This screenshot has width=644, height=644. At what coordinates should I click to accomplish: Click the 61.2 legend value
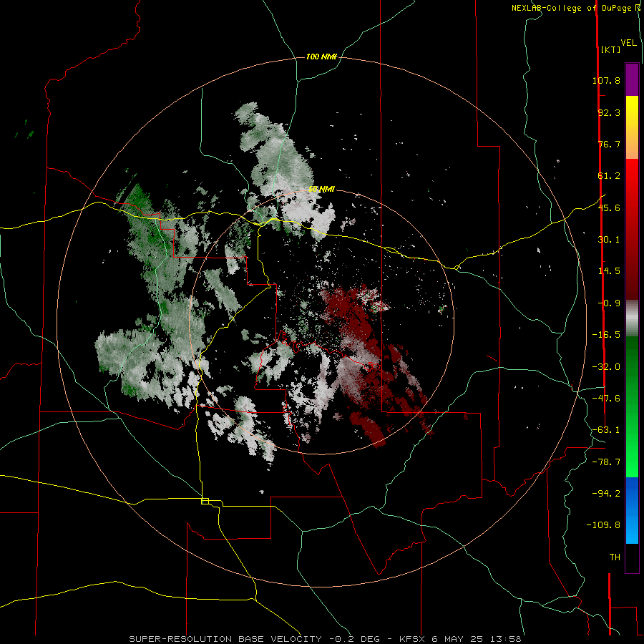click(609, 176)
